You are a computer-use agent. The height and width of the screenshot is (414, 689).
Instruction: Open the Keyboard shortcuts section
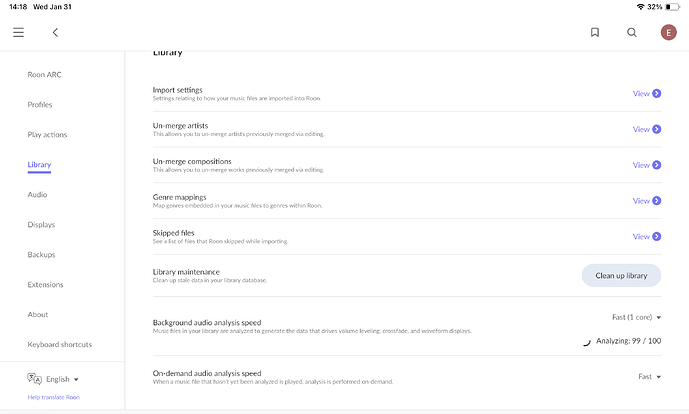[x=60, y=345]
